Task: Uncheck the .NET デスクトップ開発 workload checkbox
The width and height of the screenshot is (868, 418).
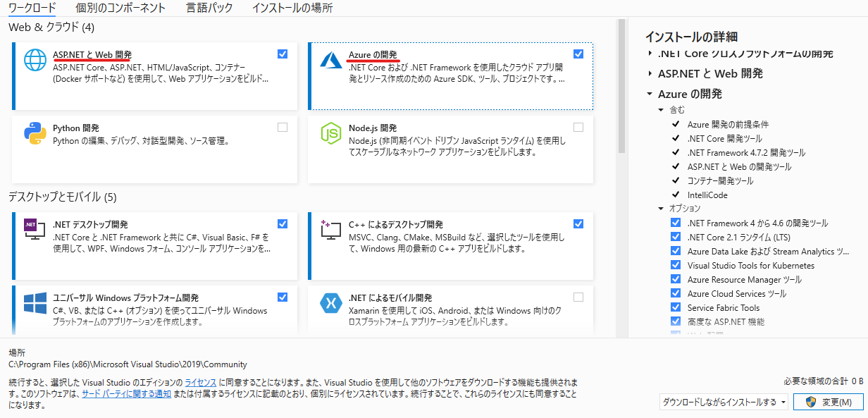Action: (x=283, y=223)
